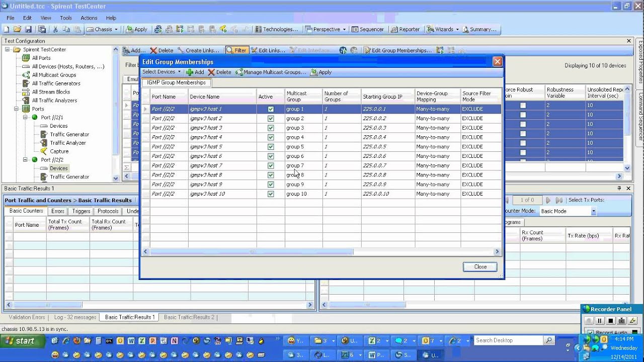Open the Sequencer

[367, 29]
